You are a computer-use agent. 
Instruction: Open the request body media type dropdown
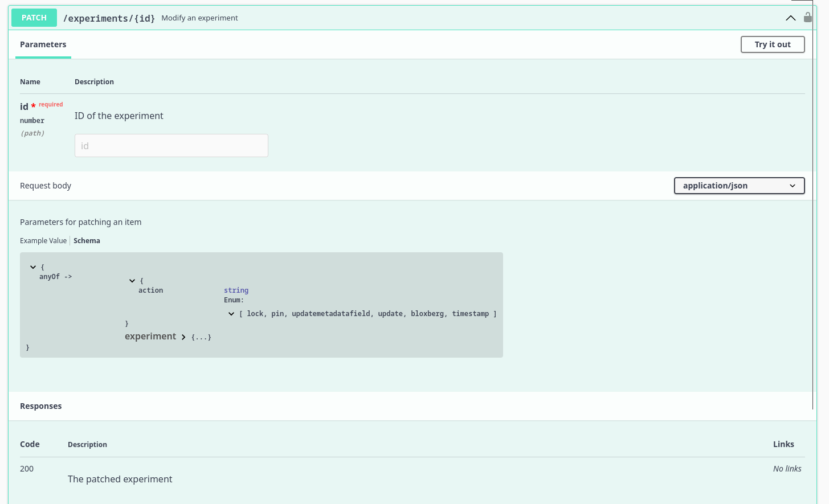point(739,185)
